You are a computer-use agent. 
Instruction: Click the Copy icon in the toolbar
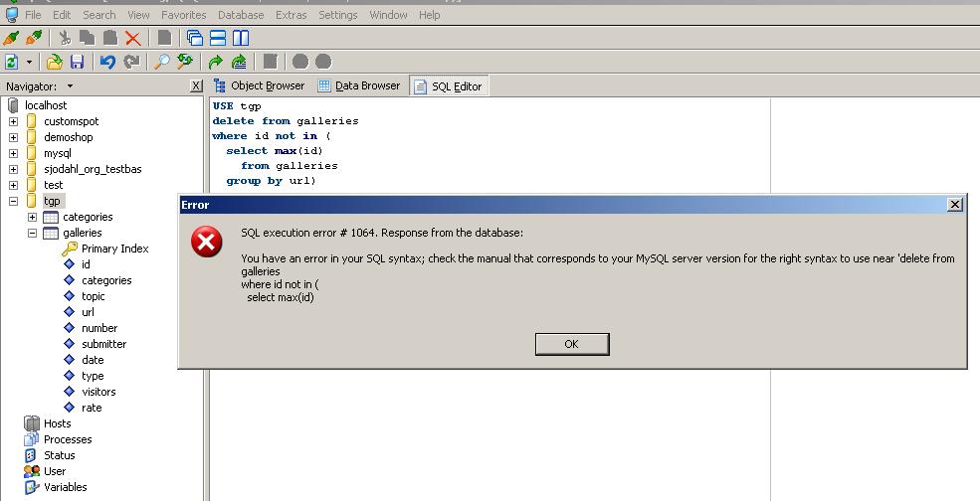(87, 38)
